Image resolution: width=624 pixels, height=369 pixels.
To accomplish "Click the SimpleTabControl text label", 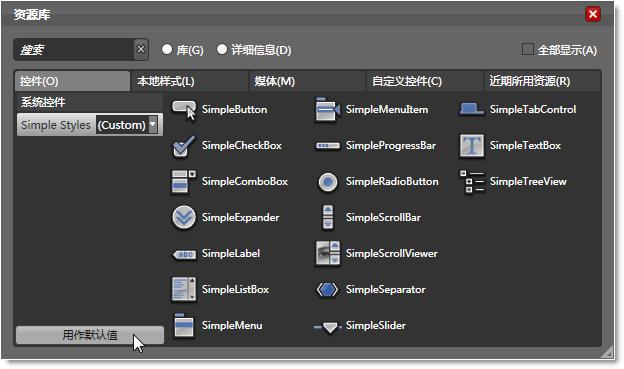I will pyautogui.click(x=533, y=109).
